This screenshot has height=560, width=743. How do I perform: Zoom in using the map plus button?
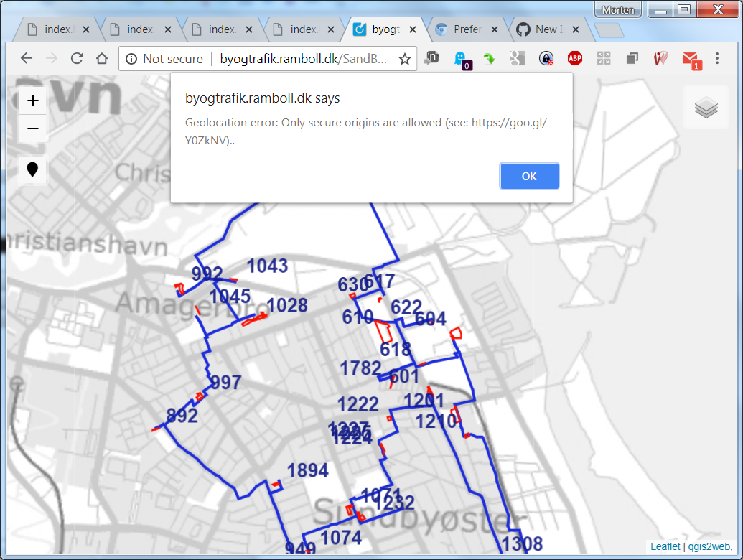32,100
